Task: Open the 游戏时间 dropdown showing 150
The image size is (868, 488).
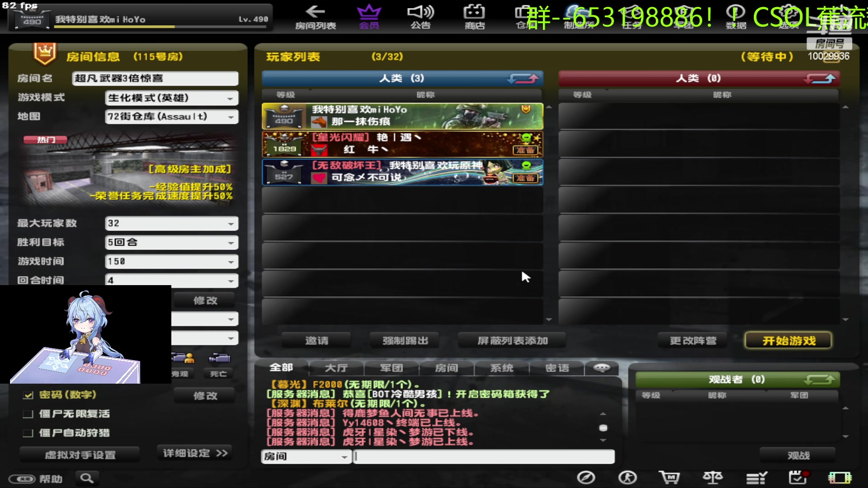Action: click(x=171, y=261)
